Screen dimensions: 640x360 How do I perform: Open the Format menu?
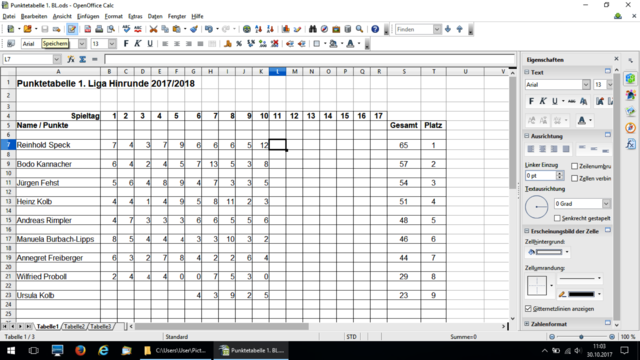113,16
